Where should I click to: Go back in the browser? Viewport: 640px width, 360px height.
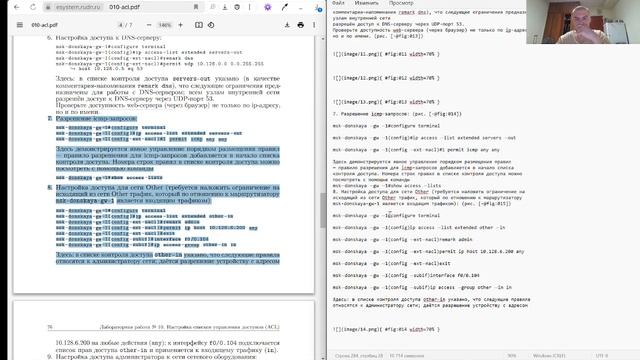pyautogui.click(x=17, y=7)
